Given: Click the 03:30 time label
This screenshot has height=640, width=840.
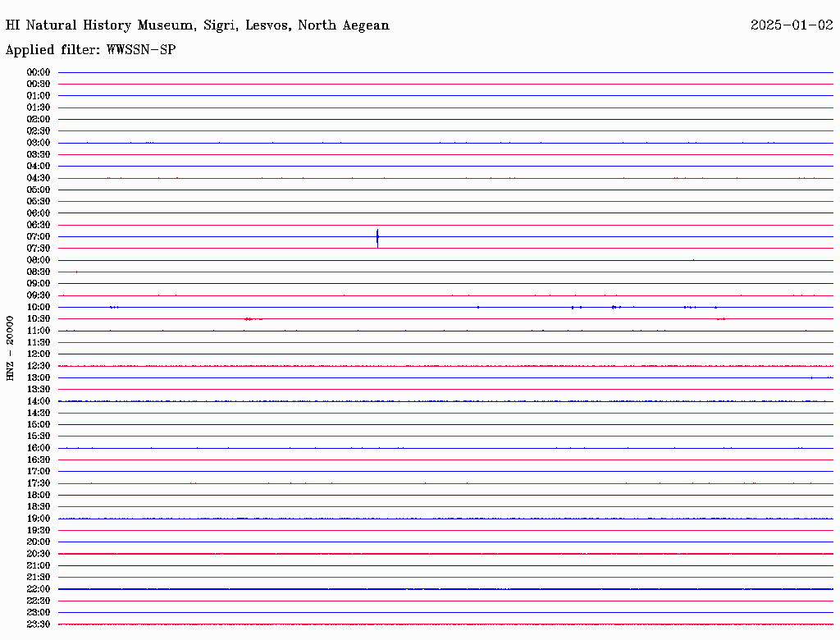Looking at the screenshot, I should click(39, 154).
